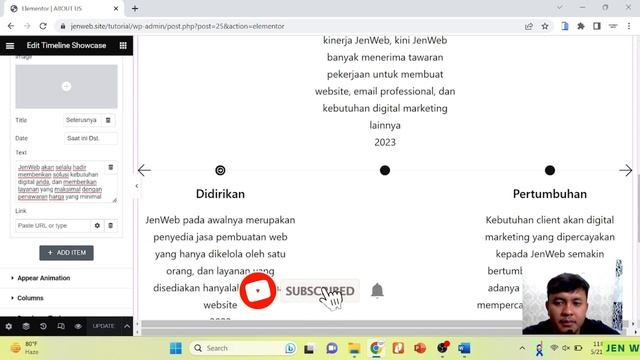Open the Elementor widgets grid
Viewport: 640px width, 360px height.
point(123,46)
